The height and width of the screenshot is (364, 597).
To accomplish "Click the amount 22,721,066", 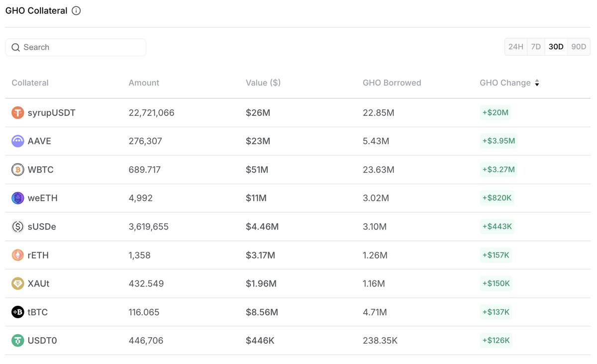I will (x=152, y=113).
